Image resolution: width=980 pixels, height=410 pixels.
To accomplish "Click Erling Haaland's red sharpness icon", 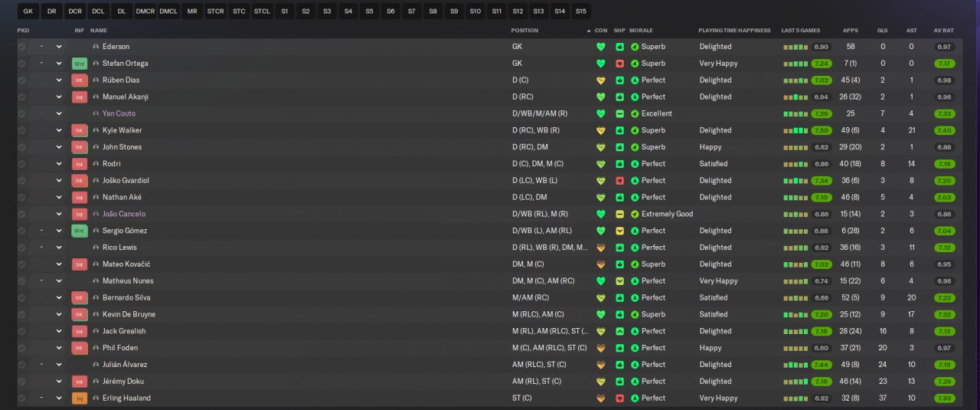I will pos(620,398).
